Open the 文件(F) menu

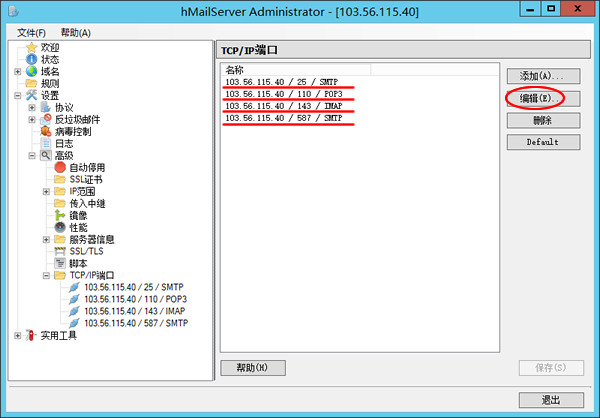pyautogui.click(x=31, y=33)
